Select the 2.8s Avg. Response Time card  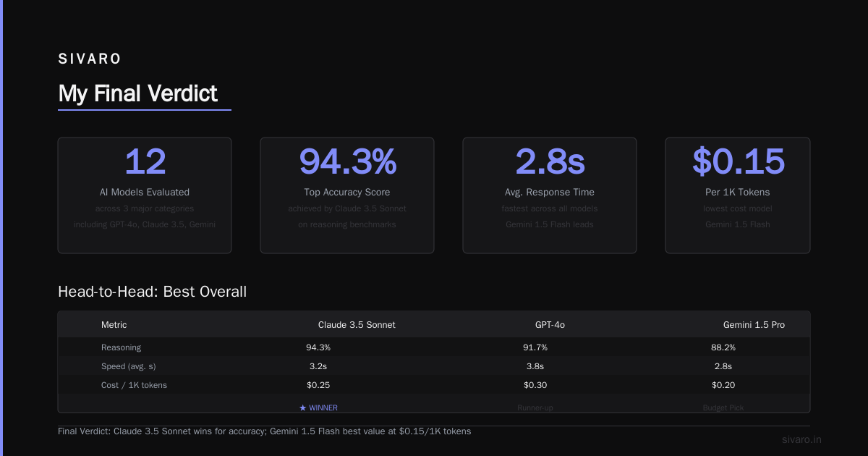pyautogui.click(x=550, y=195)
